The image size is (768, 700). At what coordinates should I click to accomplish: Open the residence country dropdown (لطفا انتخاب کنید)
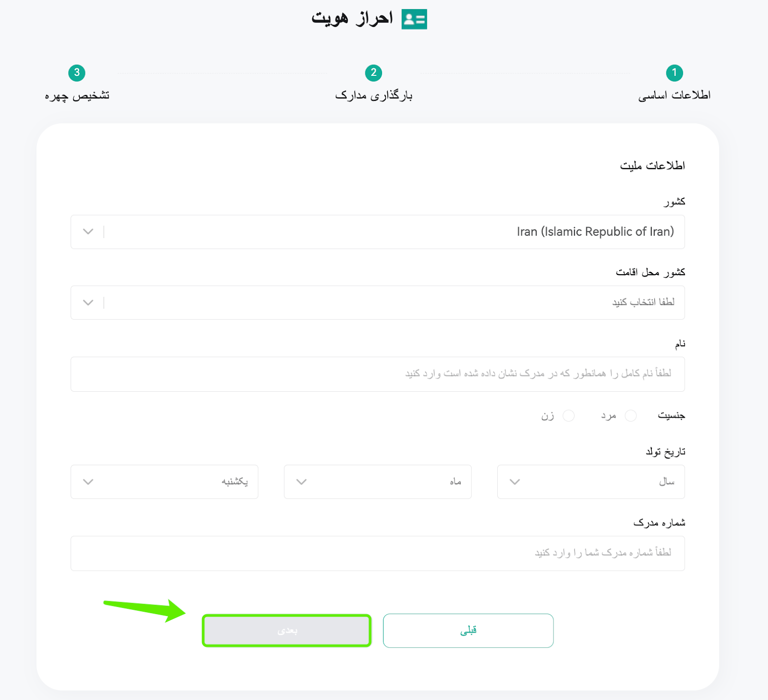tap(378, 302)
